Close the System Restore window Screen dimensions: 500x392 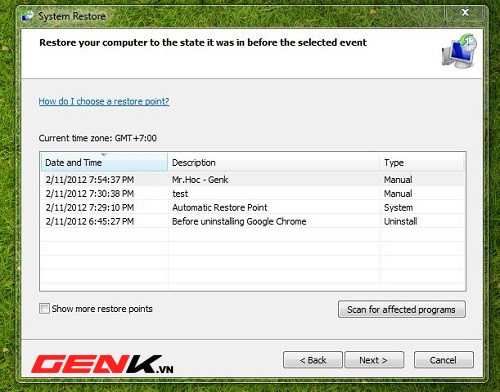point(465,13)
